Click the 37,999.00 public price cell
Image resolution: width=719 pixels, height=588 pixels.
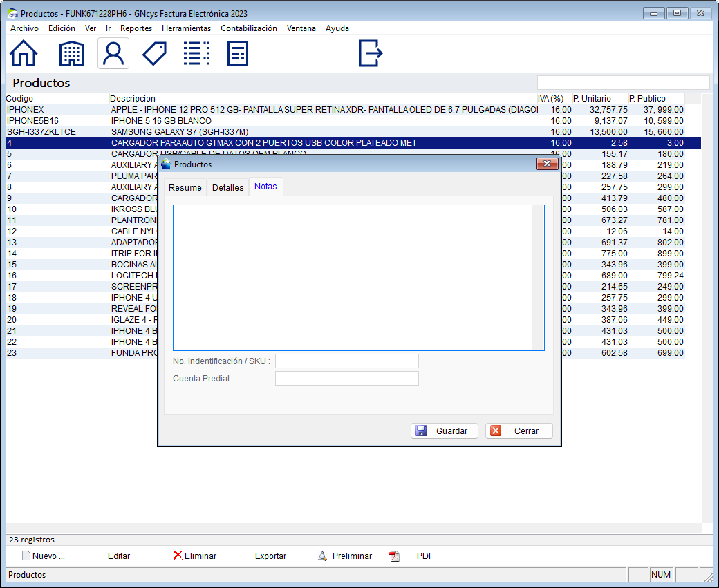[664, 110]
